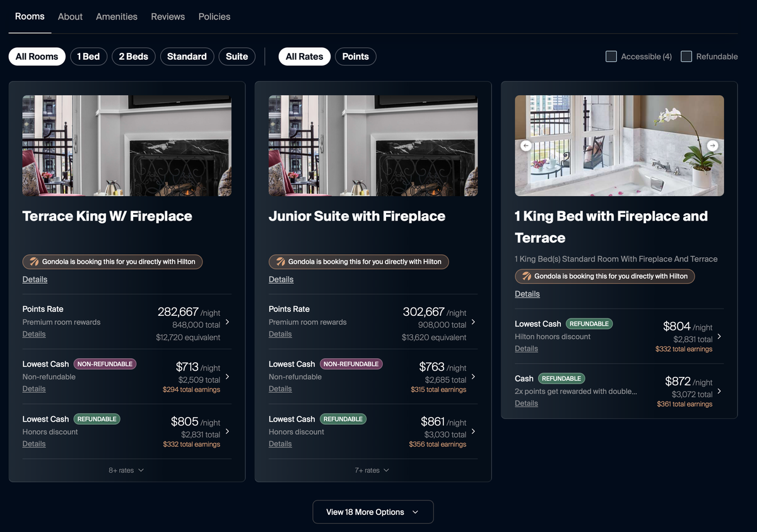Click Gondola logo icon in Junior Suite badge
The width and height of the screenshot is (757, 532).
click(280, 262)
